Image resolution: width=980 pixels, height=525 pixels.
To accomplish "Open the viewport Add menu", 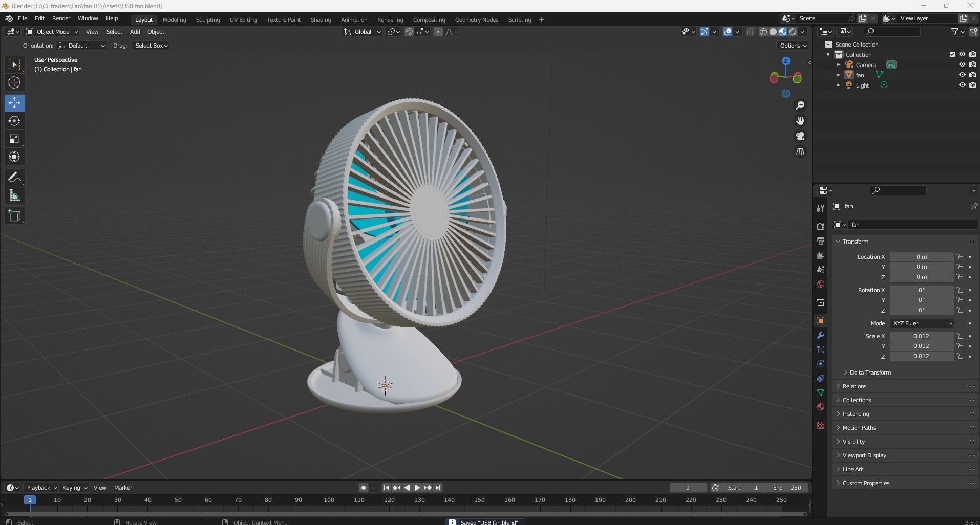I will [x=135, y=32].
